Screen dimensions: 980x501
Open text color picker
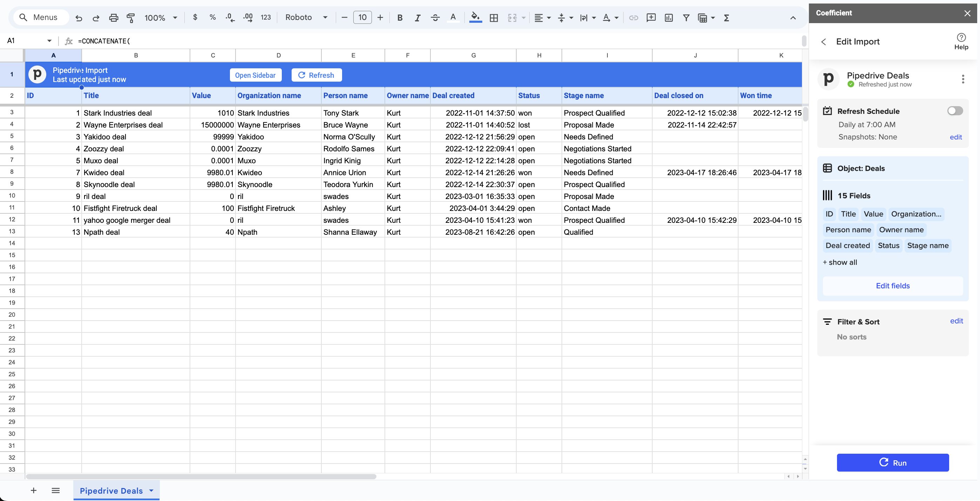pyautogui.click(x=453, y=18)
